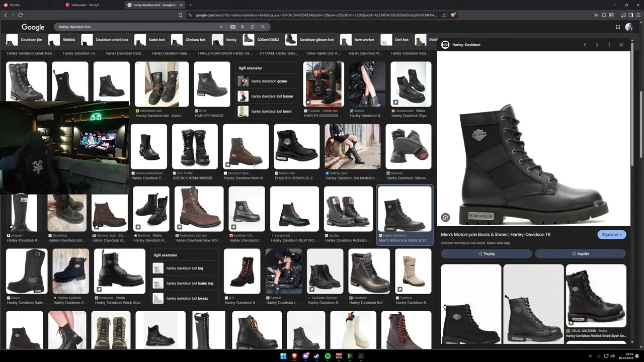Click the Kaydet save button
This screenshot has height=362, width=644.
(x=580, y=254)
